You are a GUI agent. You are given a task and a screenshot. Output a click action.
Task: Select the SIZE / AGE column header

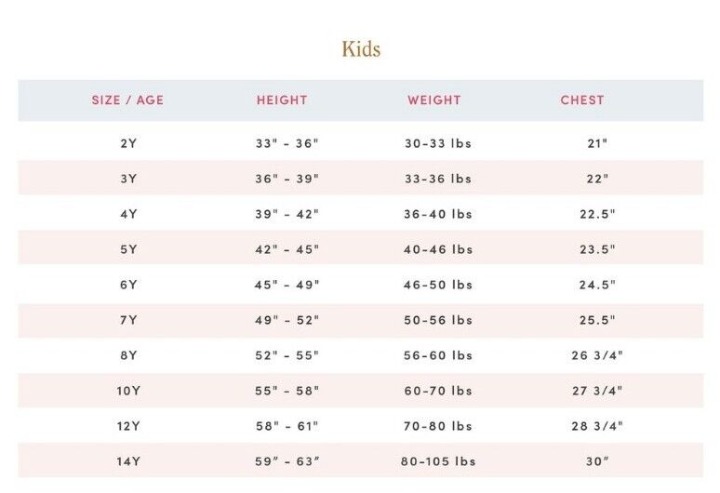128,100
